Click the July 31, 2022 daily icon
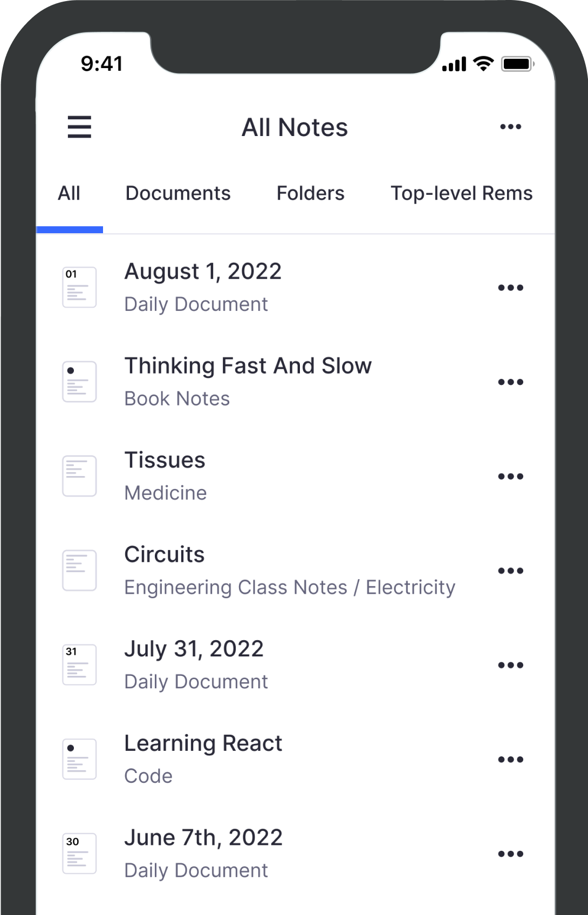The height and width of the screenshot is (915, 588). point(79,665)
